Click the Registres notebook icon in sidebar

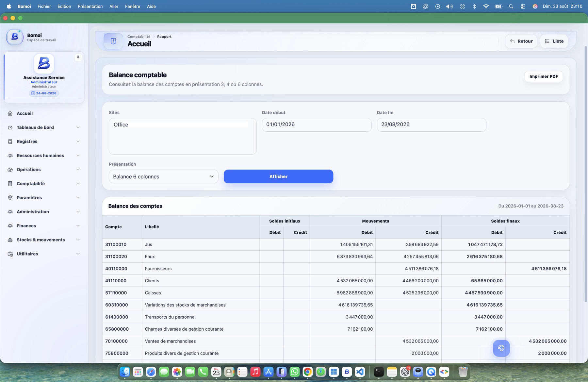[10, 141]
